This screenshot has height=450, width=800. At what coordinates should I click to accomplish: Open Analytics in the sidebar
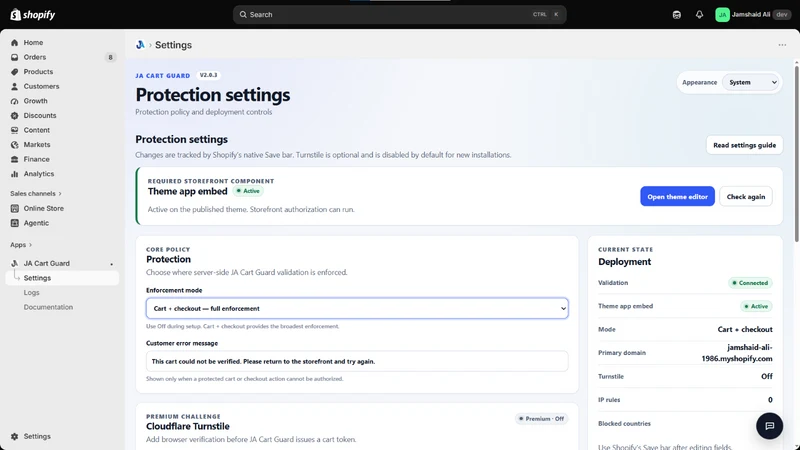[x=39, y=174]
